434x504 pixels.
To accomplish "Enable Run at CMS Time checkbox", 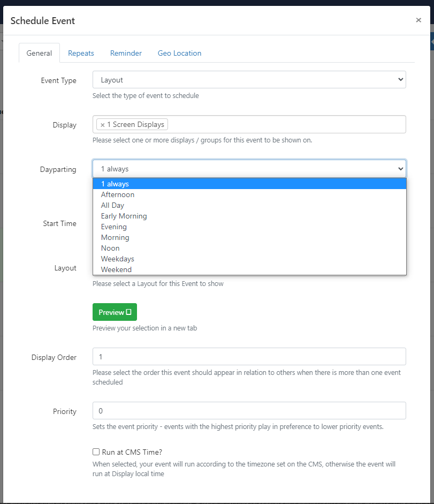I will tap(96, 452).
